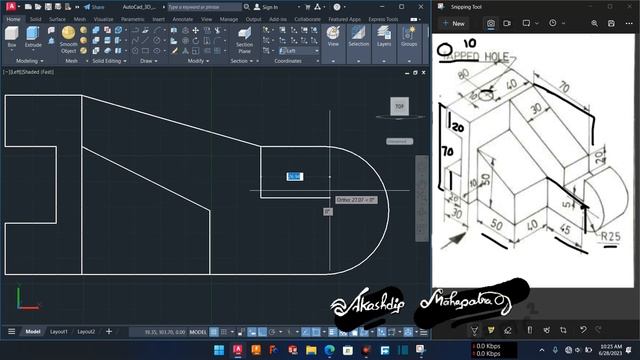Click the save icon in Snipping Tool
Image resolution: width=640 pixels, height=360 pixels.
click(x=611, y=23)
